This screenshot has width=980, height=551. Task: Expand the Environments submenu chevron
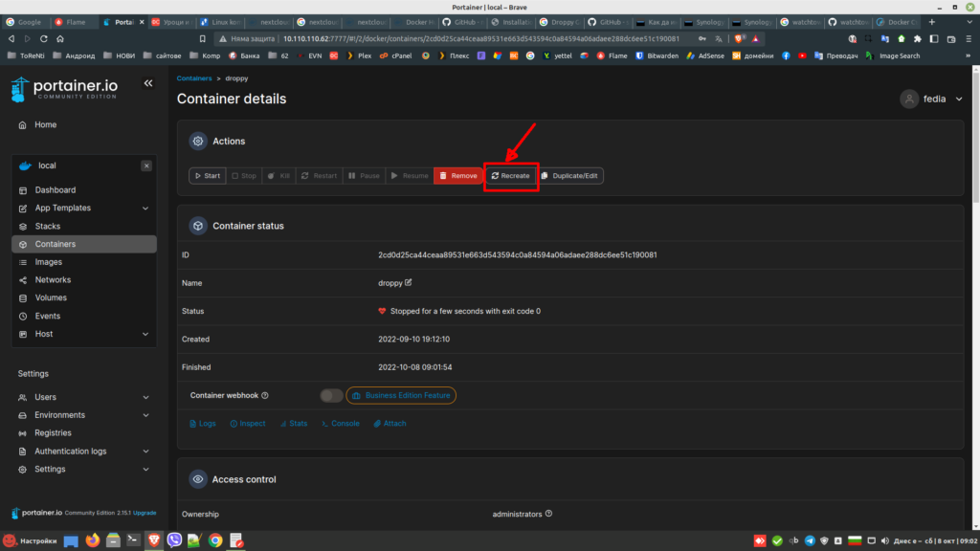145,415
